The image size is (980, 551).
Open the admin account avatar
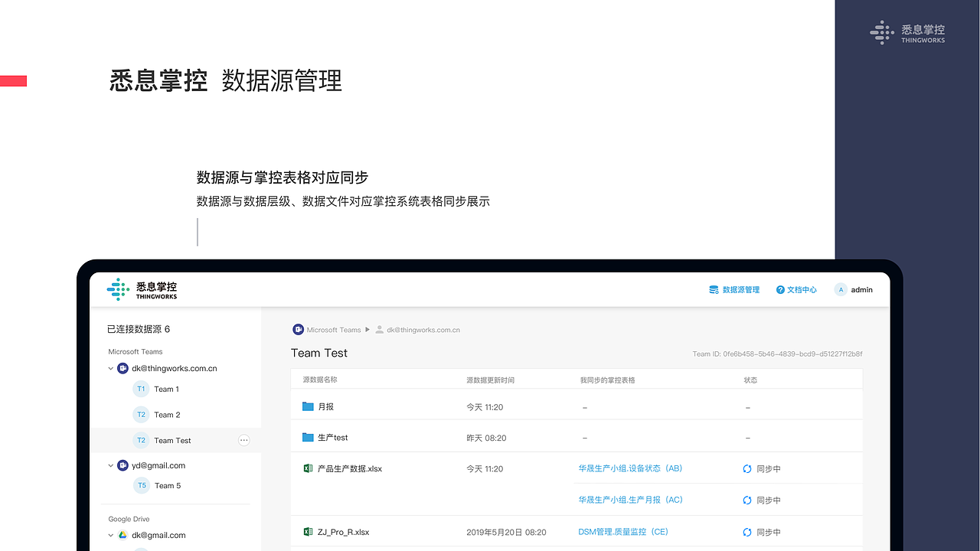[841, 290]
